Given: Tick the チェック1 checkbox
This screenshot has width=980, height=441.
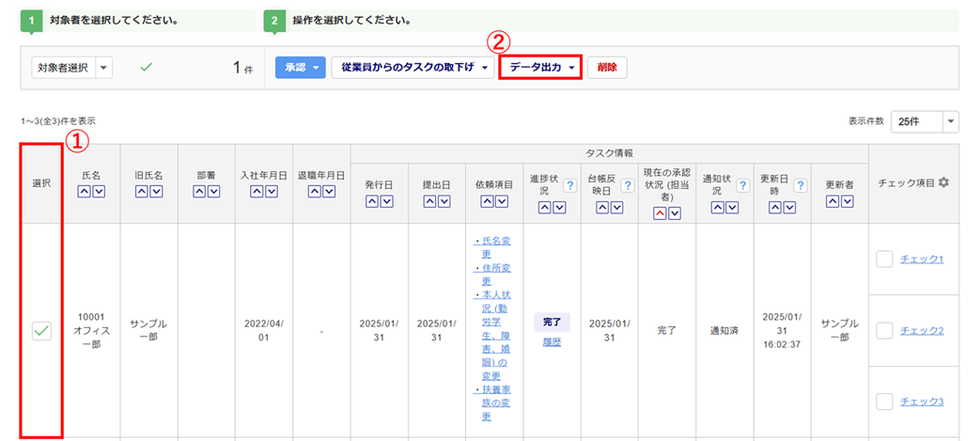Looking at the screenshot, I should point(884,260).
